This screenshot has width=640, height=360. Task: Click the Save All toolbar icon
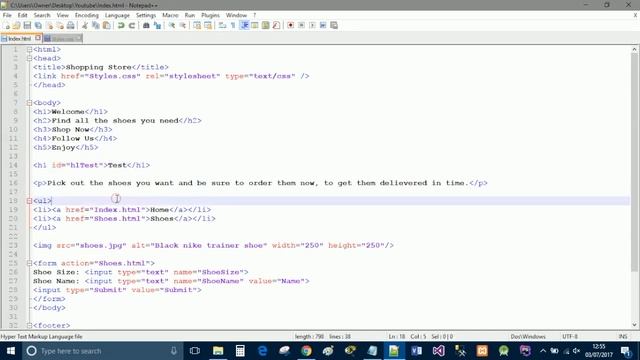coord(38,25)
